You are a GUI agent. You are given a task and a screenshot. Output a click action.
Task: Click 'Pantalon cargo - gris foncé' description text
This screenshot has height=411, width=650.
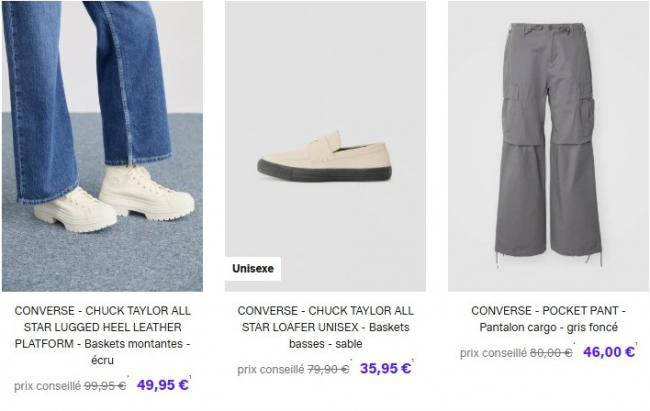click(548, 327)
